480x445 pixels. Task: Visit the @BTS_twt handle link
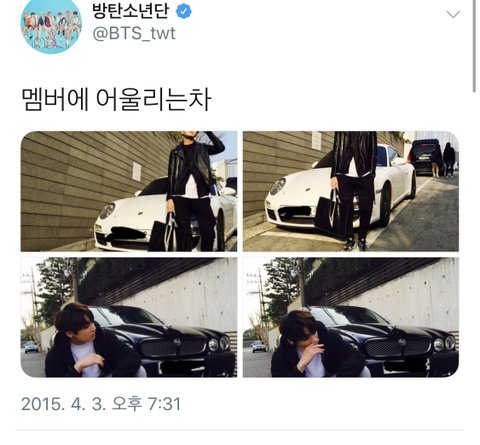(x=134, y=33)
